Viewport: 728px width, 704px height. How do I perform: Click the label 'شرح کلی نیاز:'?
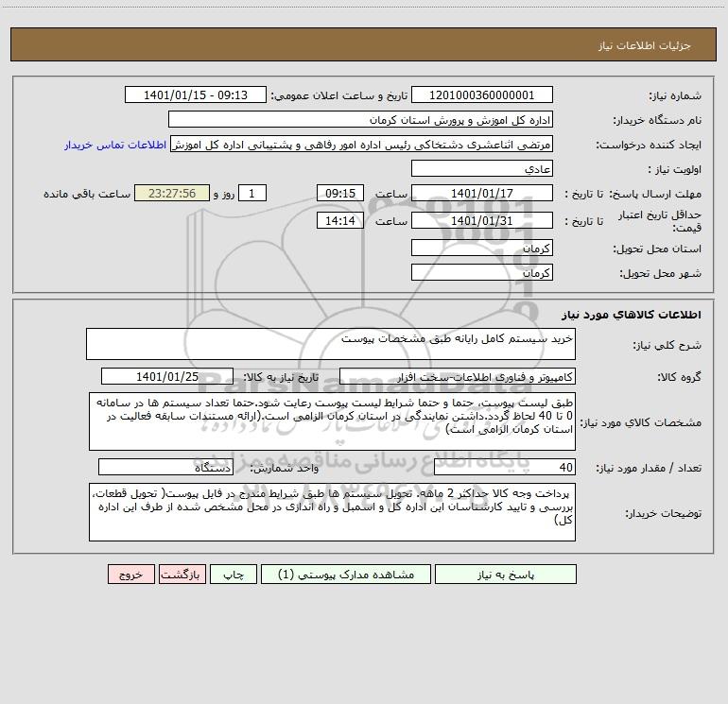667,345
